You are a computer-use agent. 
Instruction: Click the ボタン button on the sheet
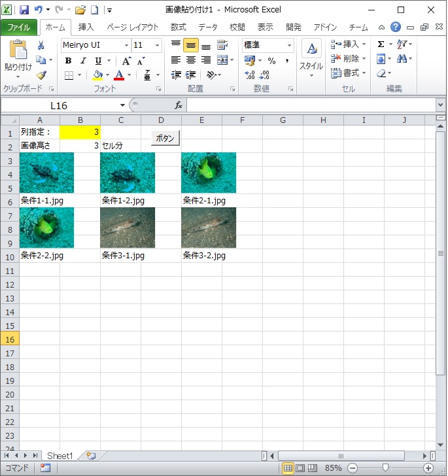(165, 138)
